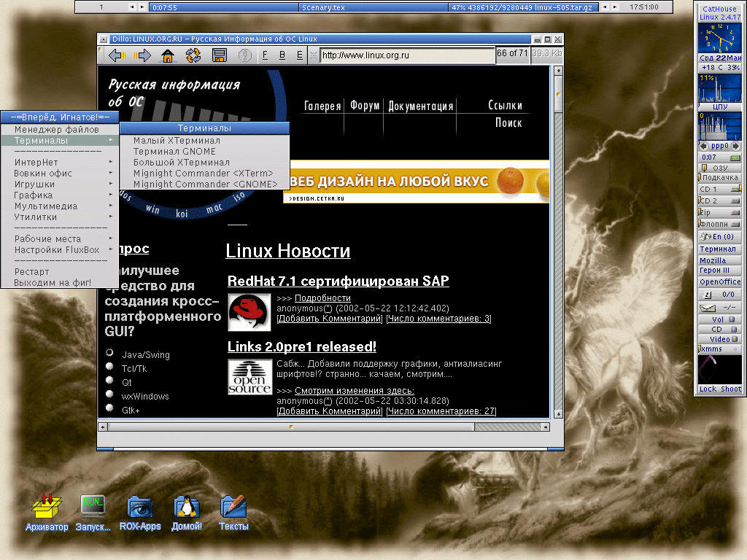Go forward with Dillo's right arrow
This screenshot has width=747, height=560.
(x=142, y=55)
